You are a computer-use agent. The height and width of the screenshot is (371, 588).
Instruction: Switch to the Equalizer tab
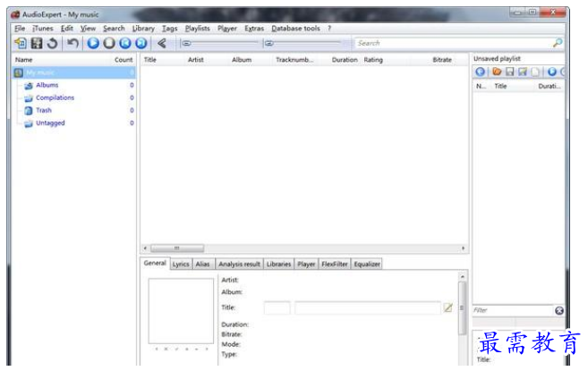tap(367, 265)
